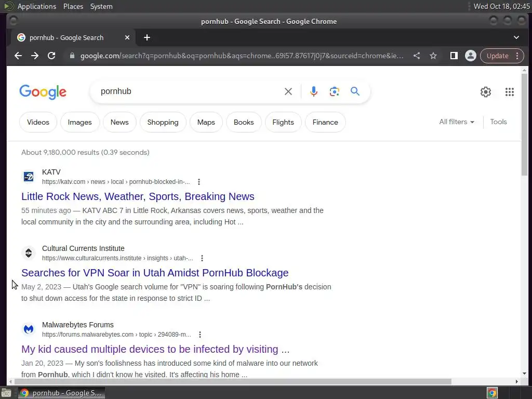Click the vertical scrollbar thumb
The image size is (532, 399).
coord(525,124)
